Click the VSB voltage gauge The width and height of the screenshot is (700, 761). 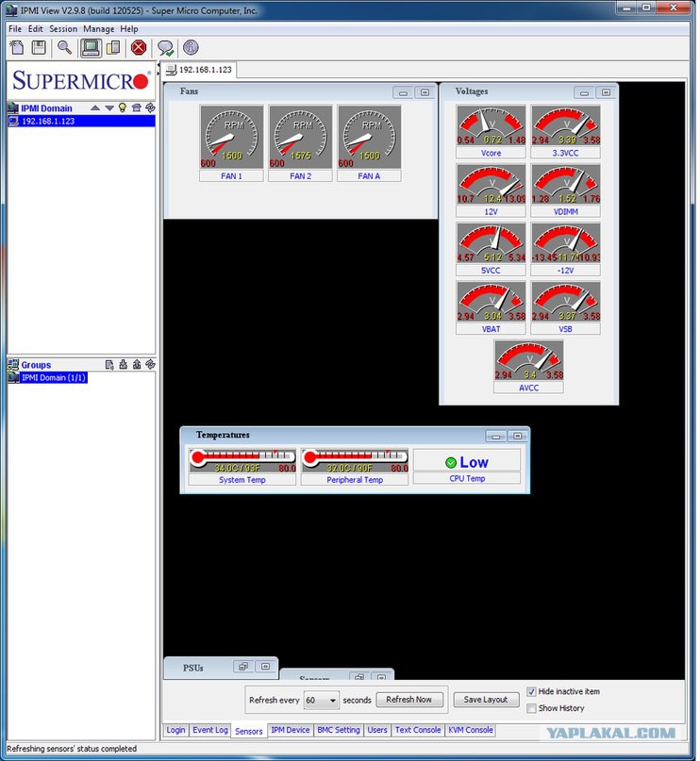click(x=565, y=302)
